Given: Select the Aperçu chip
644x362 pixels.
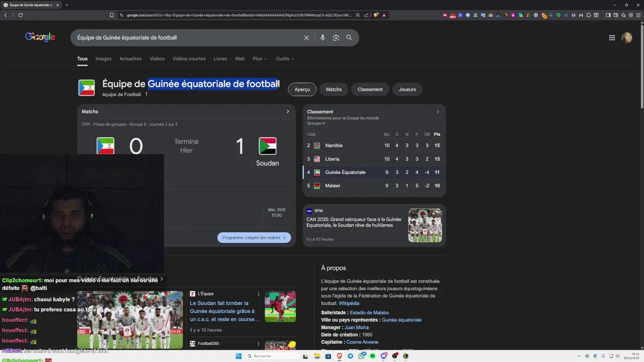Looking at the screenshot, I should 302,89.
